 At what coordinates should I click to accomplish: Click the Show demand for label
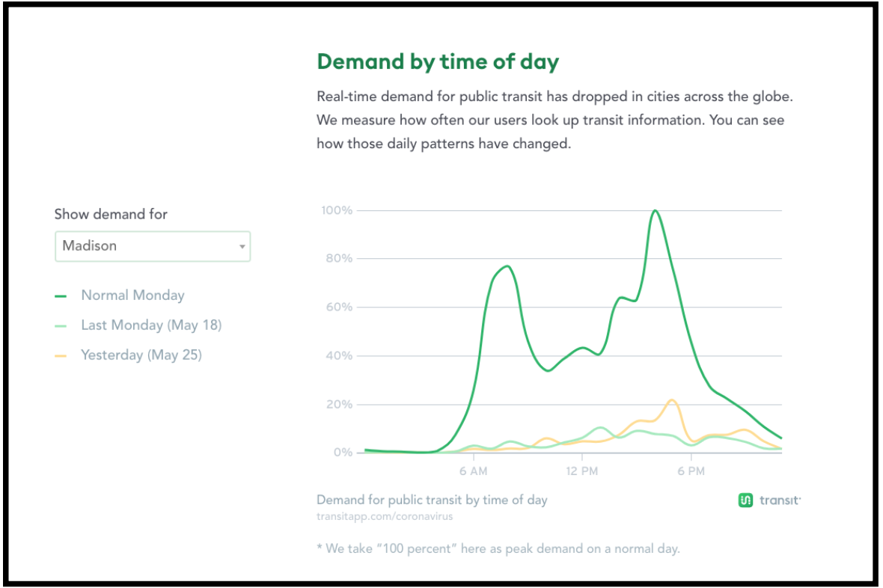(x=111, y=215)
